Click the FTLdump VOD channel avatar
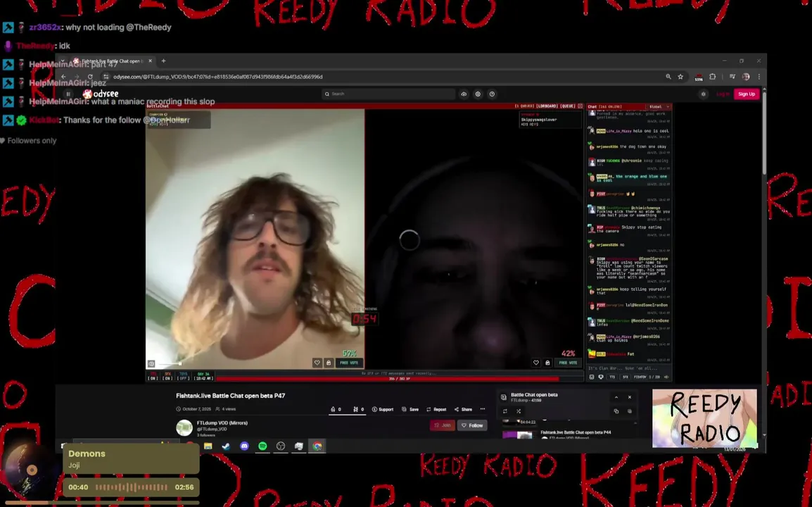812x507 pixels. pyautogui.click(x=184, y=427)
